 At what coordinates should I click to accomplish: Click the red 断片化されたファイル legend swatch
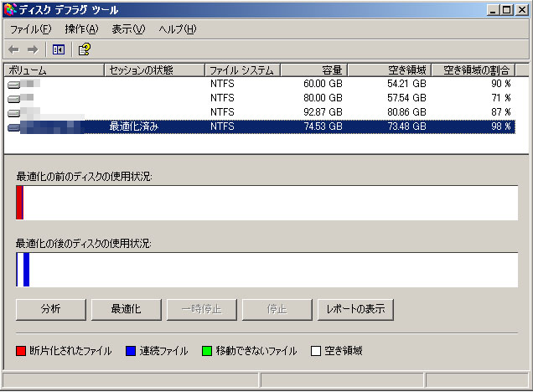coord(21,351)
